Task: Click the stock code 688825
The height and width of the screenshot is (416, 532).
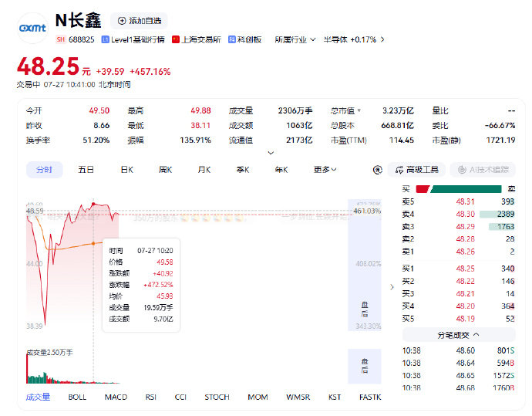Action: (82, 39)
